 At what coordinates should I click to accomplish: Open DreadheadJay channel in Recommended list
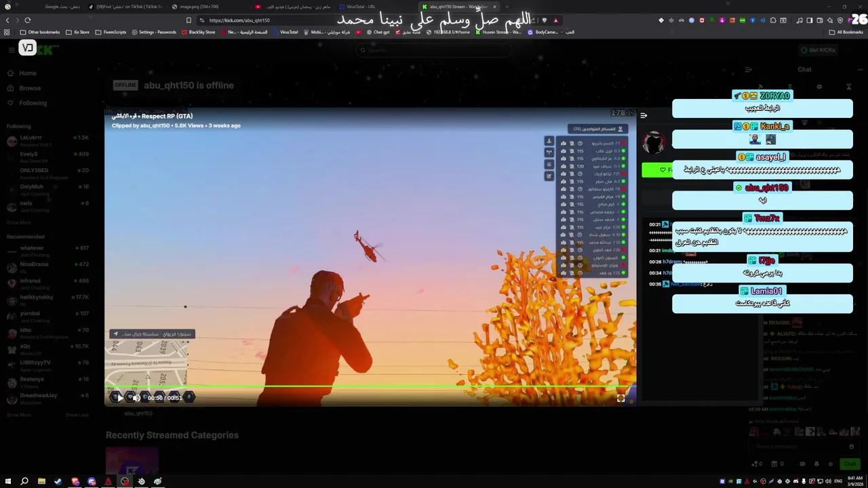pyautogui.click(x=47, y=399)
